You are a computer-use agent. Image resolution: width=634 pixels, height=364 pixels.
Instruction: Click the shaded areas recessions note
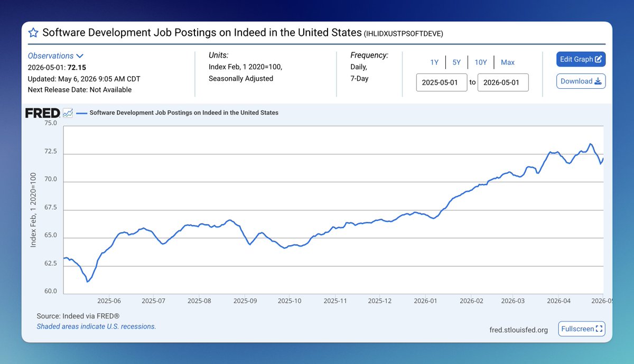96,326
